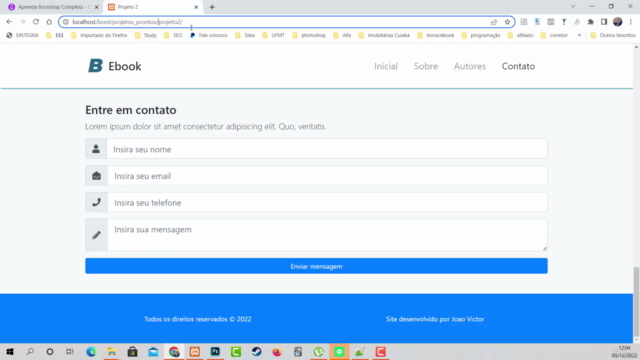Click the Ebook brand text link
640x360 pixels.
coord(125,66)
